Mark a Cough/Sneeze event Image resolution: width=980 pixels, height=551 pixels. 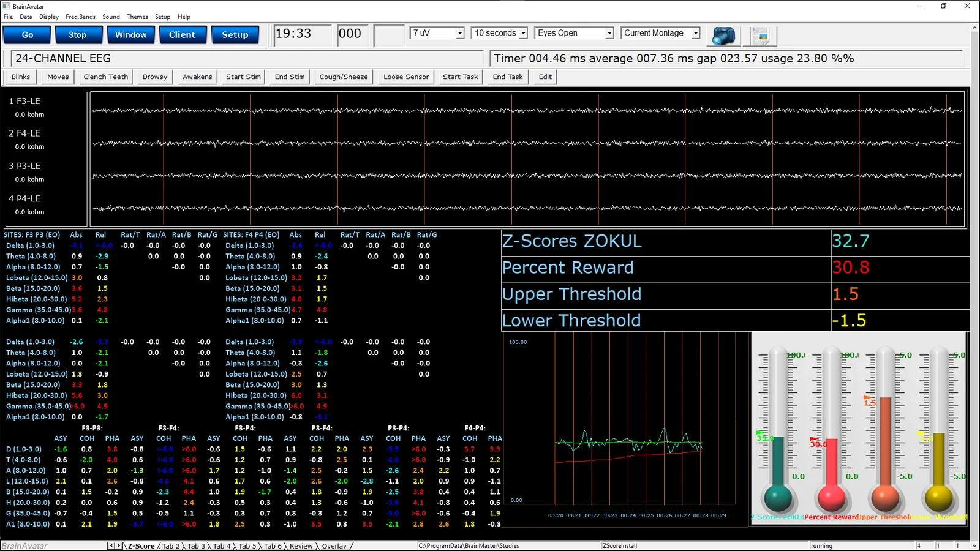click(344, 77)
